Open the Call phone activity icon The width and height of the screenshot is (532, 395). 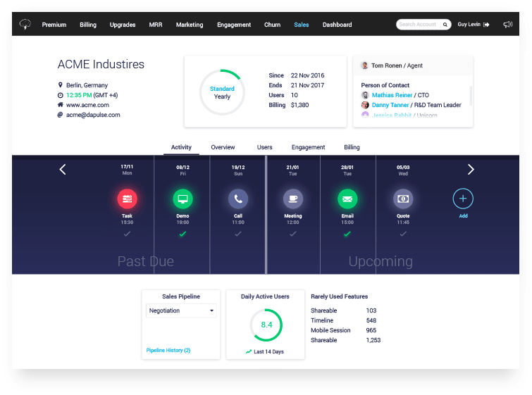[238, 199]
